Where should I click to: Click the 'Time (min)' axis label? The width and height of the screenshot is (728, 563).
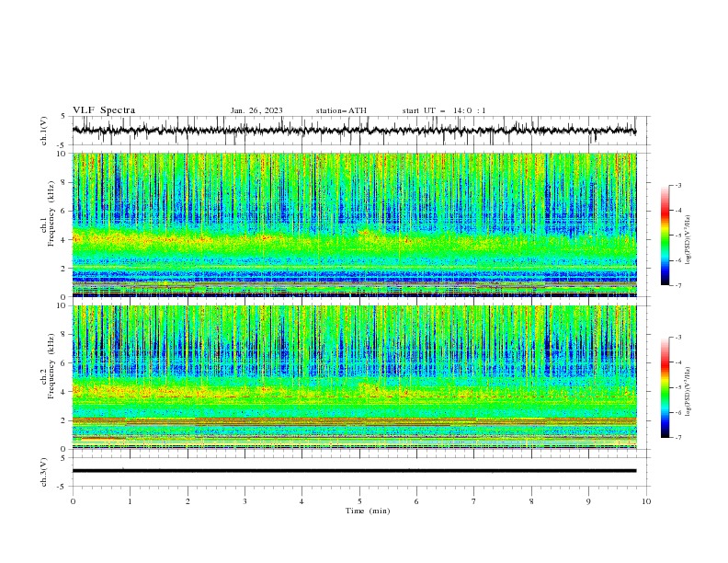[368, 511]
